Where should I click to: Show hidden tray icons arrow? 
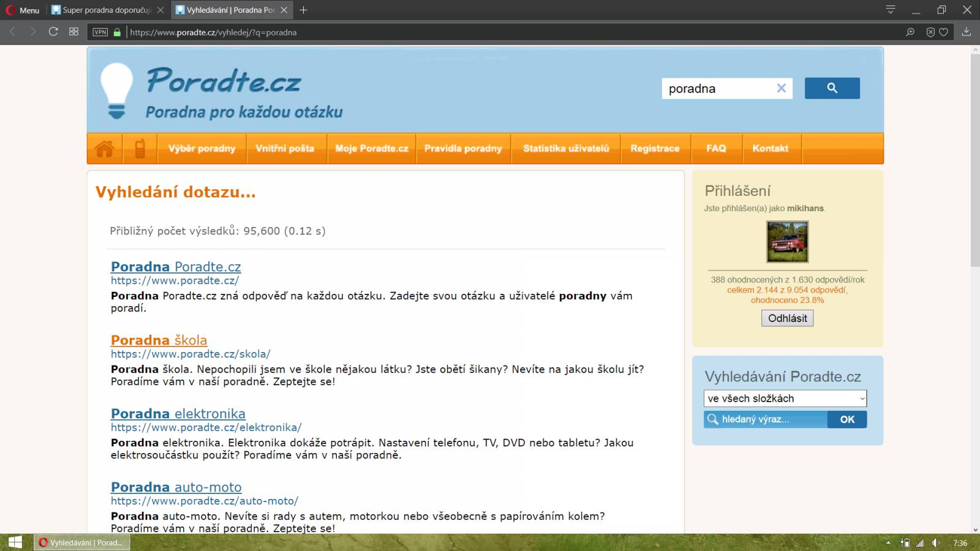point(888,543)
